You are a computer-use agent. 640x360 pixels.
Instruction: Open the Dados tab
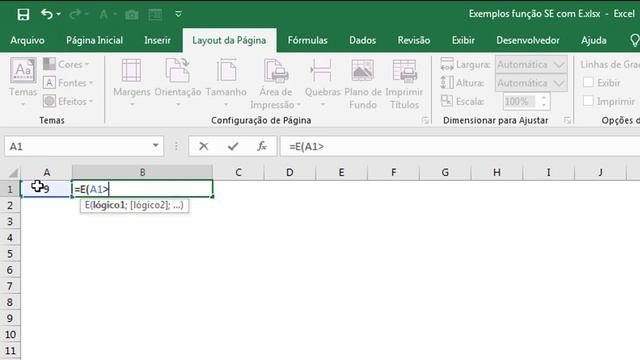click(362, 40)
